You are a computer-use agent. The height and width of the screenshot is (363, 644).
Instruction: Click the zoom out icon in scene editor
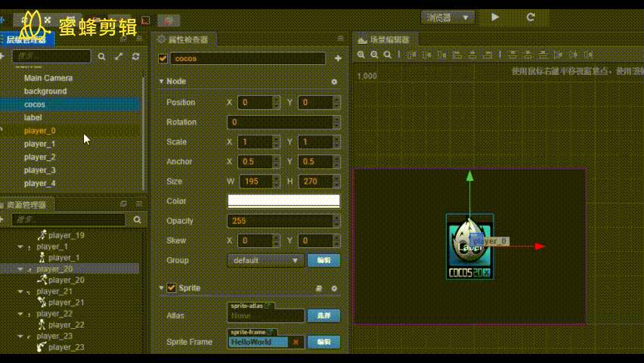pos(374,54)
